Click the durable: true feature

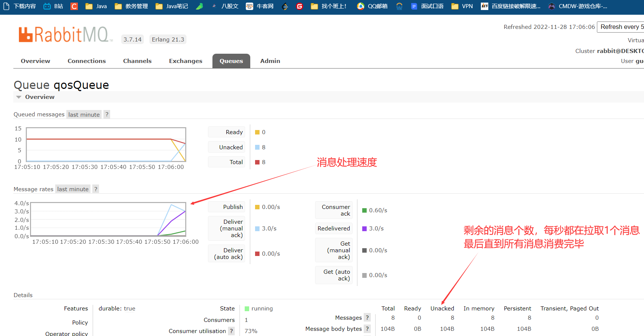(117, 309)
